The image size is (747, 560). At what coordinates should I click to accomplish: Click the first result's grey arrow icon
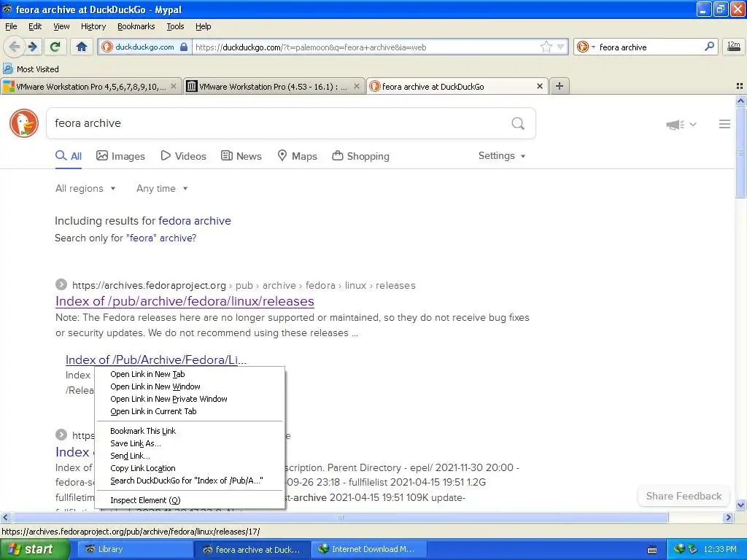pyautogui.click(x=61, y=285)
